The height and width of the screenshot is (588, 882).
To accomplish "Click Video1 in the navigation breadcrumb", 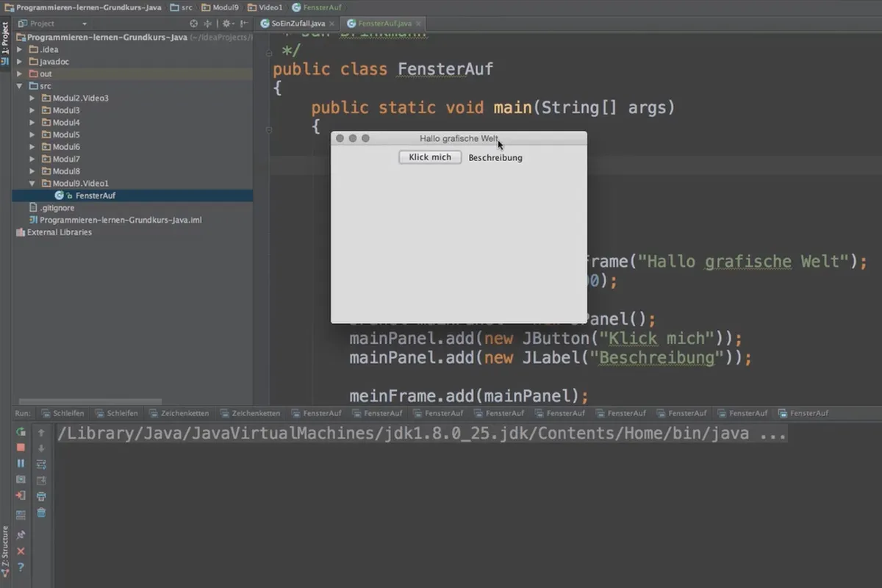I will [x=265, y=7].
